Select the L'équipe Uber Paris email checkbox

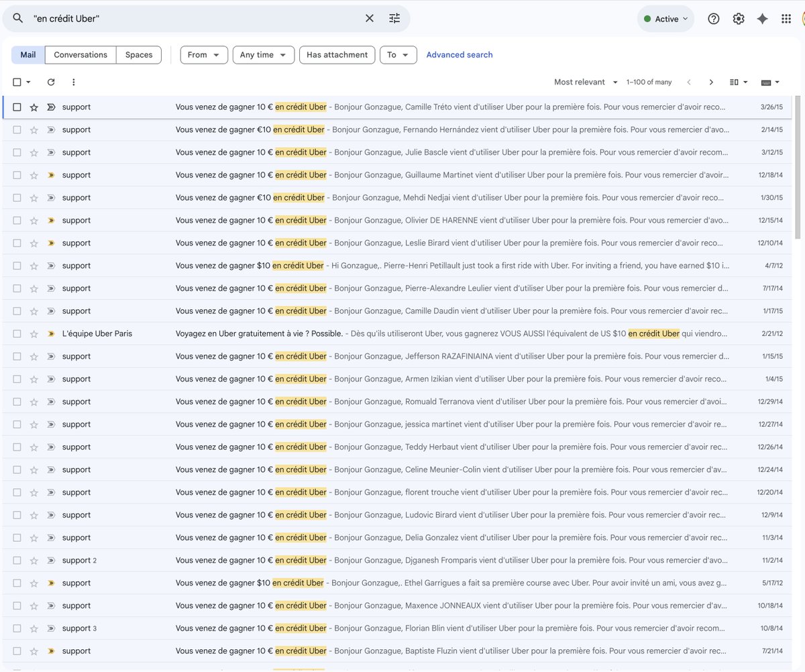tap(17, 334)
